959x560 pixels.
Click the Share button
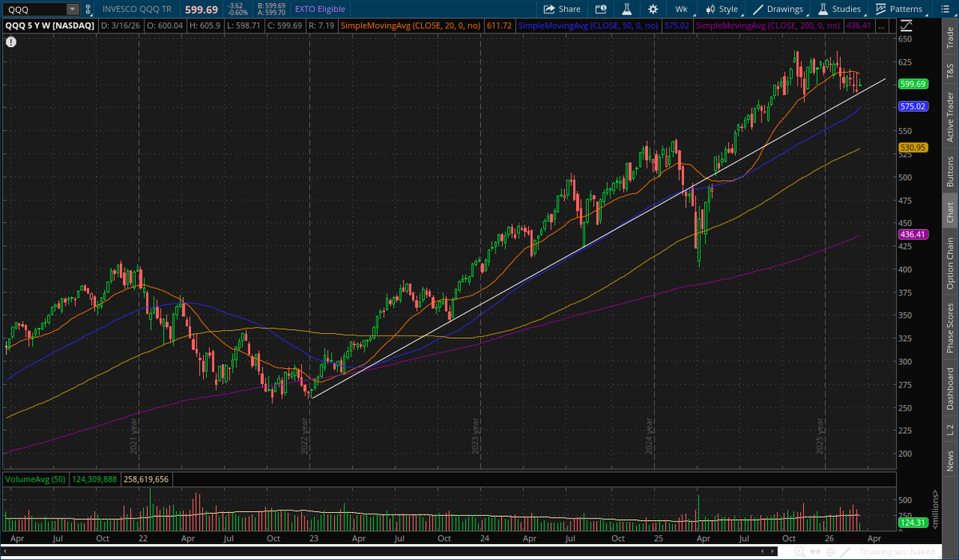563,9
